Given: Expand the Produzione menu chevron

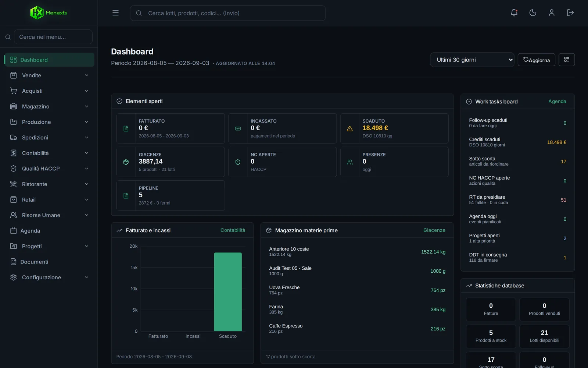Looking at the screenshot, I should tap(87, 122).
